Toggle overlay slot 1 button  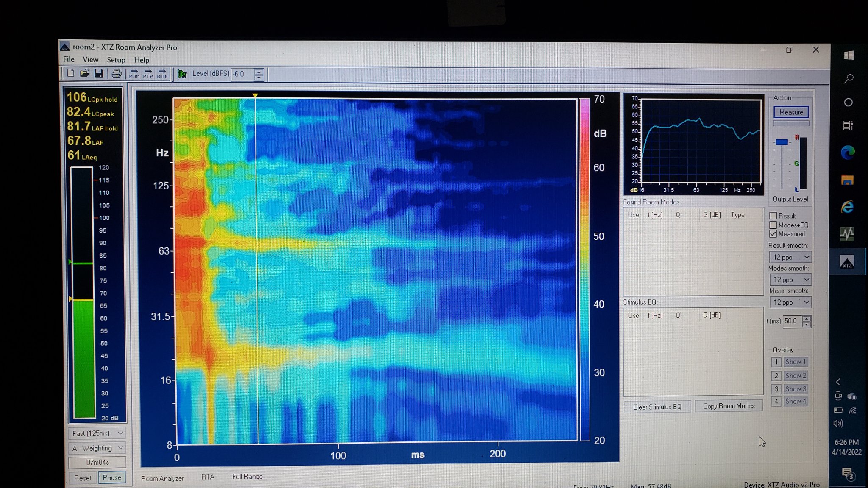click(776, 362)
